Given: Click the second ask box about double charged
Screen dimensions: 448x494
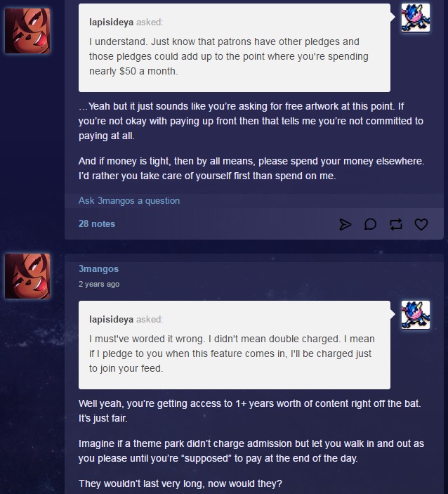Looking at the screenshot, I should click(x=235, y=345).
